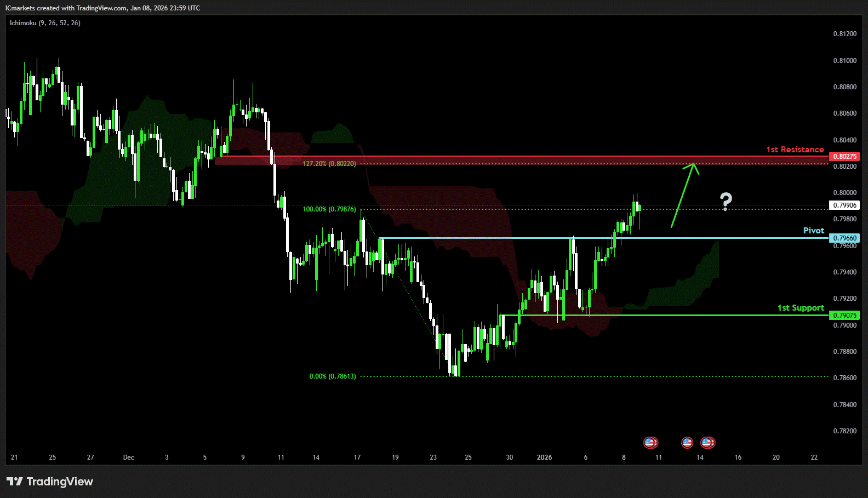868x498 pixels.
Task: Click the ICmarkets created with TradingView.com text
Action: pyautogui.click(x=102, y=8)
